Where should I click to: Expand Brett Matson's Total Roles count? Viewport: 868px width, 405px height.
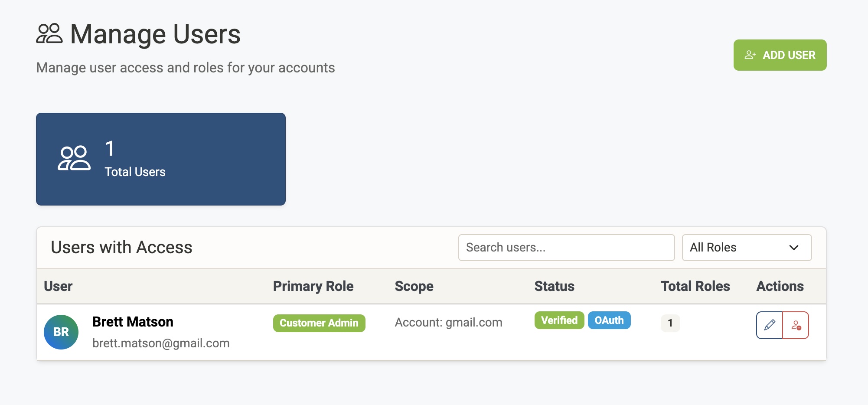670,323
